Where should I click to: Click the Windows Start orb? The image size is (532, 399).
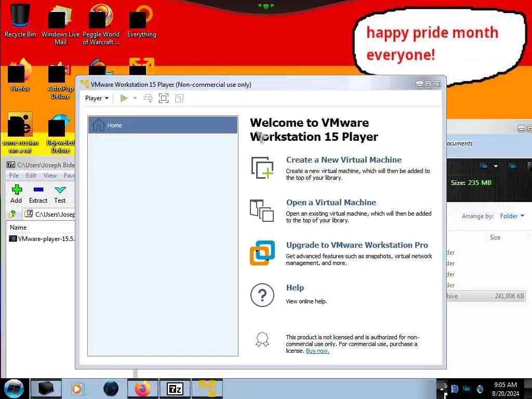(14, 389)
